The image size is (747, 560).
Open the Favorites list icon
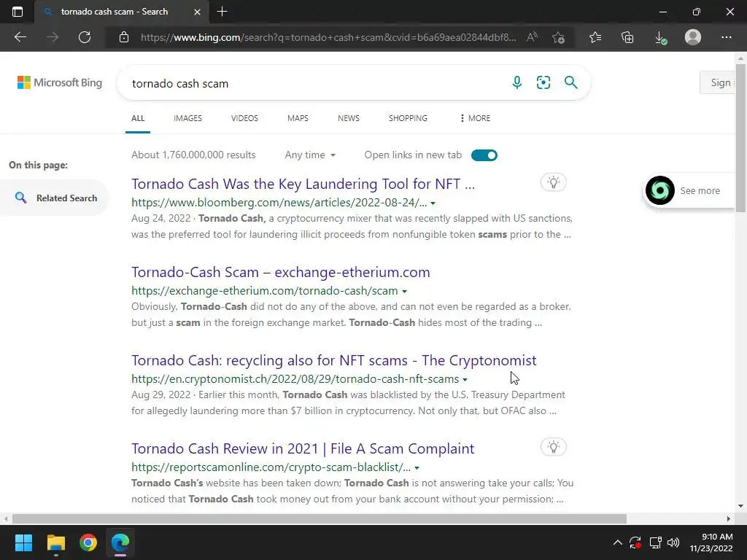point(595,37)
